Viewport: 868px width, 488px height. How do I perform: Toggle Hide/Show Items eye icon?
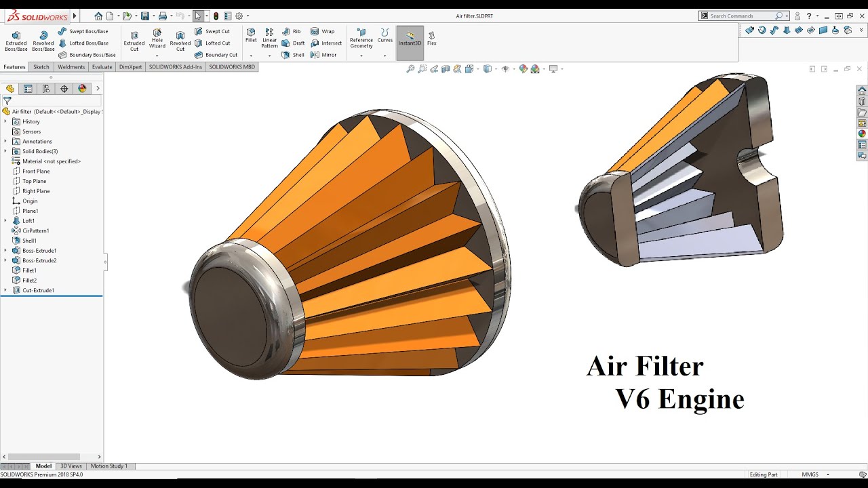pyautogui.click(x=505, y=69)
